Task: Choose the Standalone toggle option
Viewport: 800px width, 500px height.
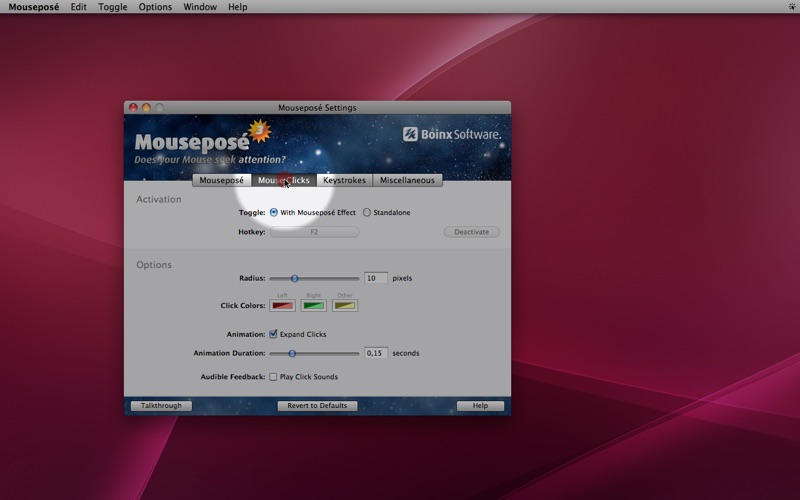Action: tap(367, 212)
